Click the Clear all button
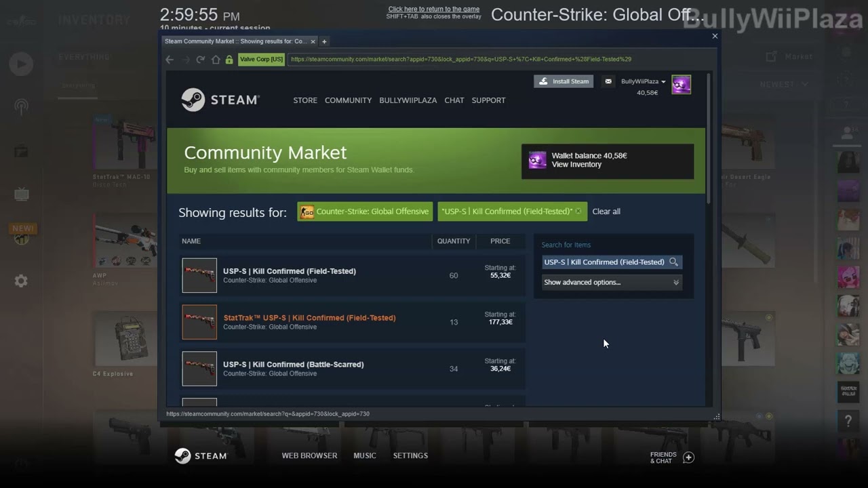This screenshot has width=868, height=488. (x=606, y=211)
